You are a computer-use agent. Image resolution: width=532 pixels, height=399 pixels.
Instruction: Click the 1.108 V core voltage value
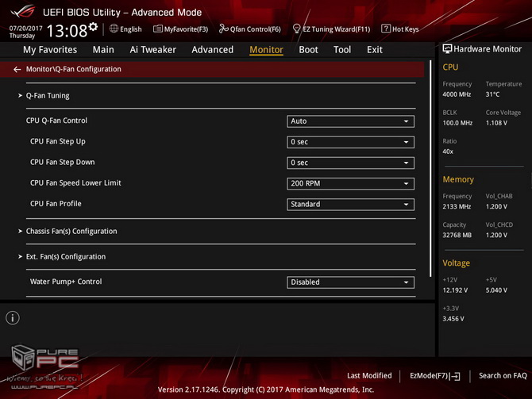pyautogui.click(x=496, y=123)
